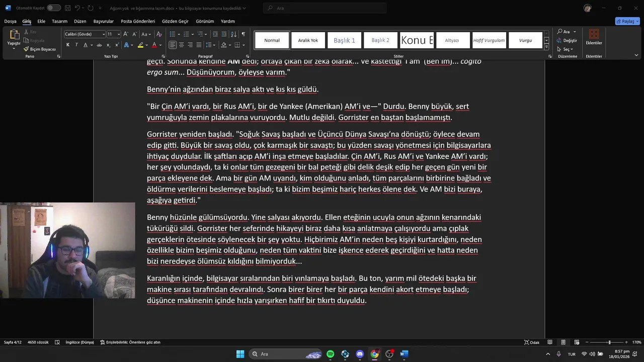Viewport: 644px width, 362px height.
Task: Apply italic with the T button
Action: click(x=76, y=45)
